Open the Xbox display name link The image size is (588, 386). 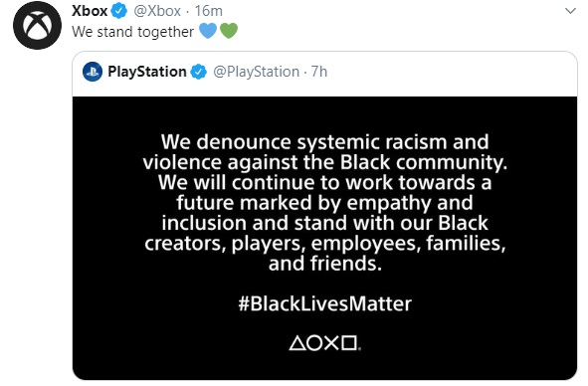point(90,11)
